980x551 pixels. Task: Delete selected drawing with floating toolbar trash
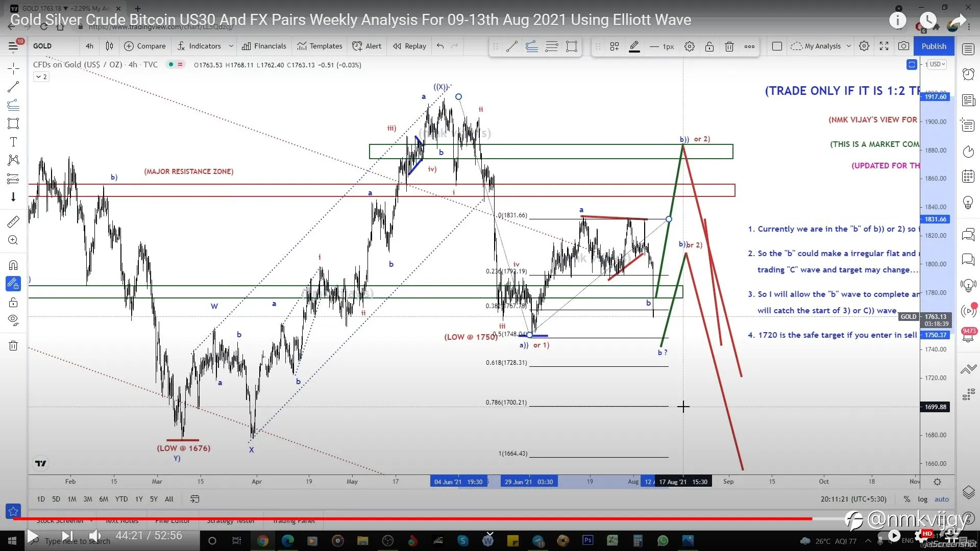pos(729,46)
